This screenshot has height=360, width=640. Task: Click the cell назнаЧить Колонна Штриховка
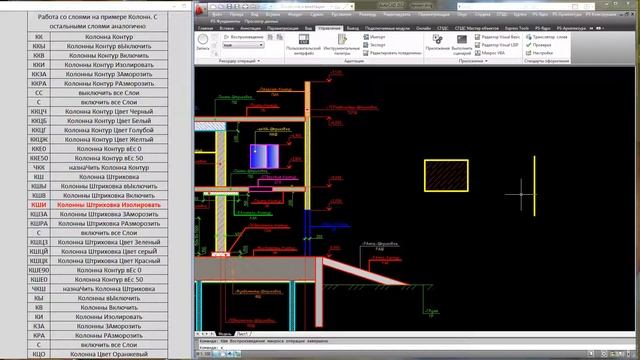(109, 289)
